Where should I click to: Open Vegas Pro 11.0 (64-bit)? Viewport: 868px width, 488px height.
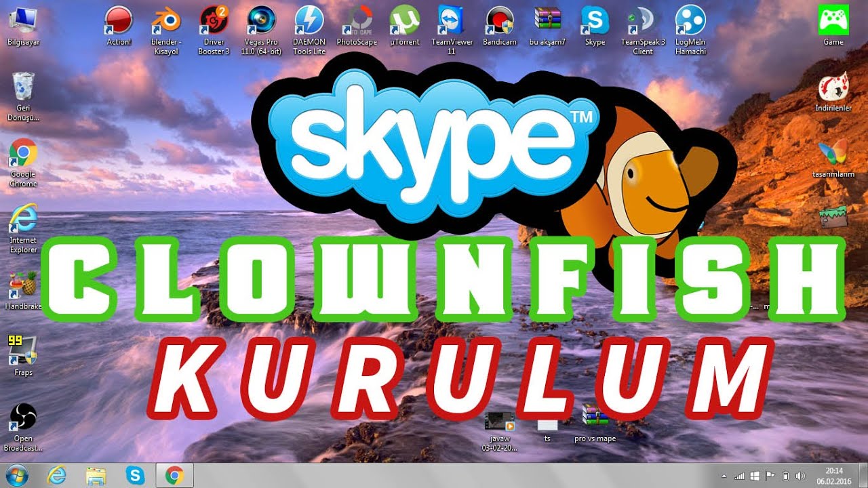coord(261,30)
